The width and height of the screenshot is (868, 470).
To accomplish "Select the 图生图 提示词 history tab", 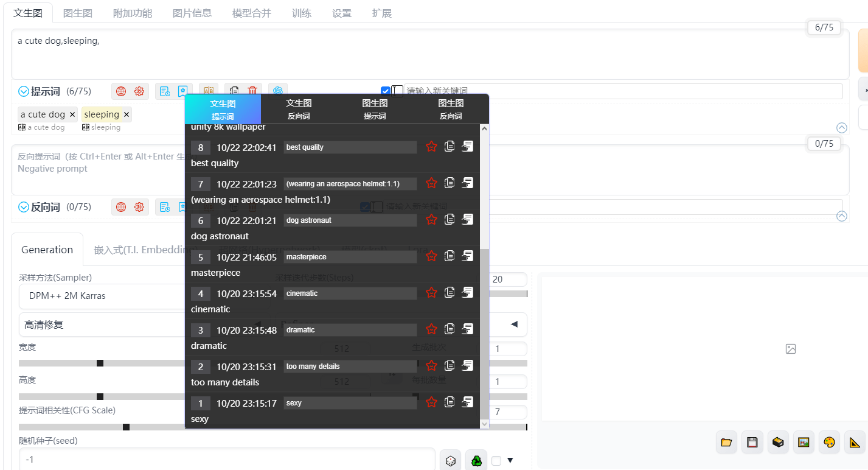I will (x=375, y=110).
